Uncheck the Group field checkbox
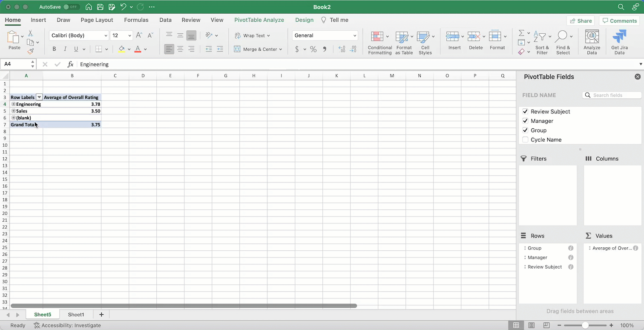The width and height of the screenshot is (644, 330). click(525, 130)
